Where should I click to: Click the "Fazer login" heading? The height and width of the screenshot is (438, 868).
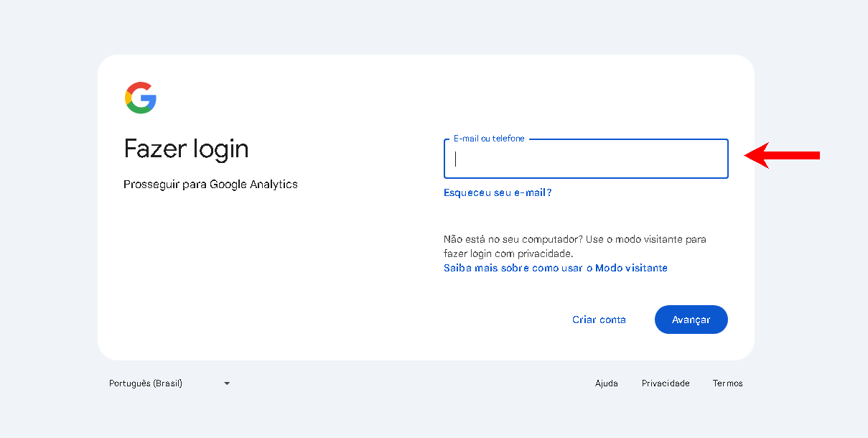click(187, 149)
